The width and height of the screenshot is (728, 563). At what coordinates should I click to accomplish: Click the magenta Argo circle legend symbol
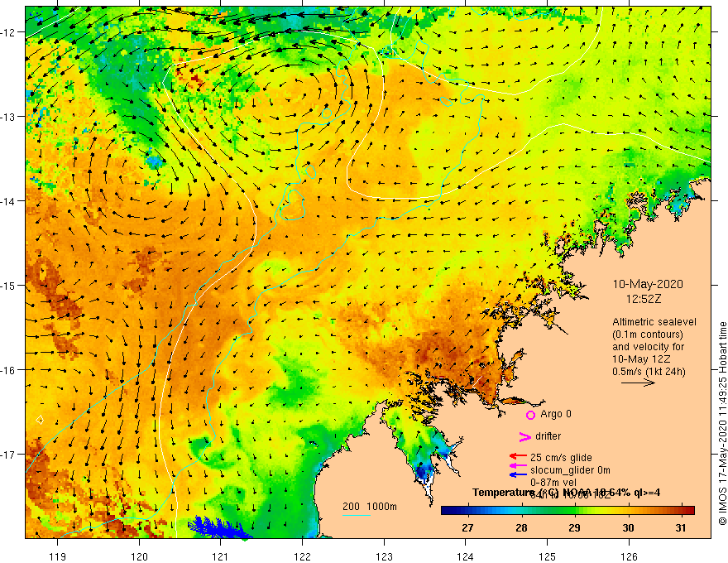tap(530, 415)
